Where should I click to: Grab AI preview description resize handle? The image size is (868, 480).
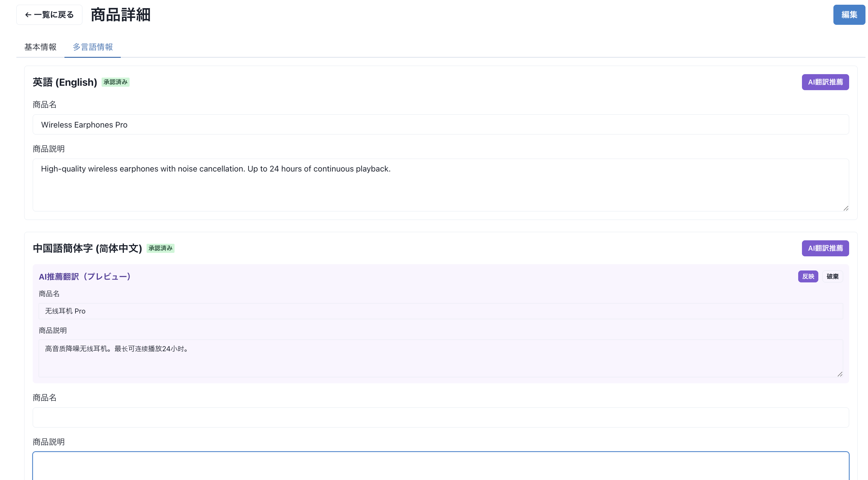pyautogui.click(x=840, y=374)
